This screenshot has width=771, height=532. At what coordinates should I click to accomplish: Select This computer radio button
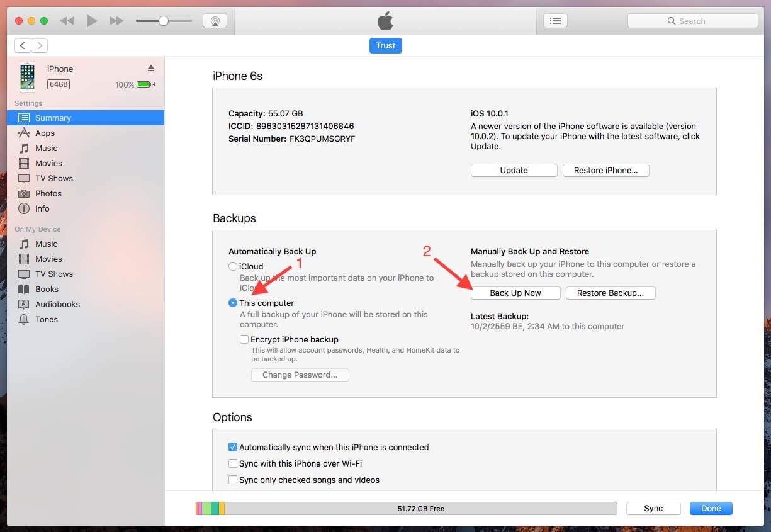tap(233, 303)
